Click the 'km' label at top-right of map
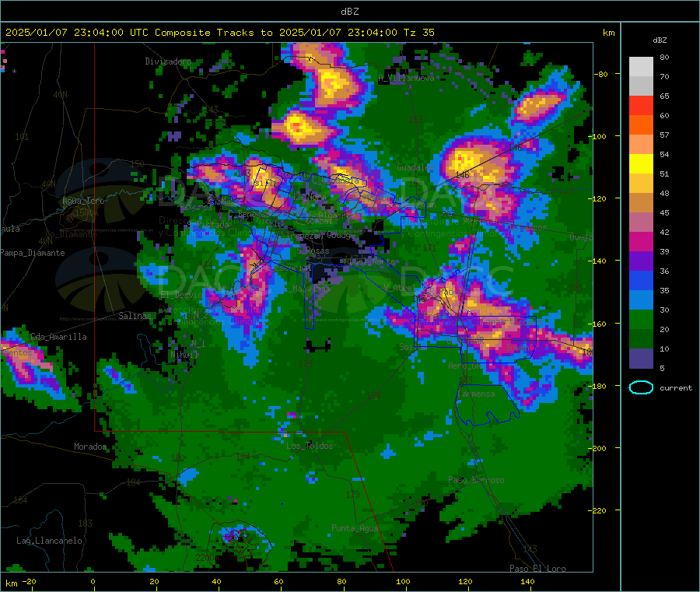The width and height of the screenshot is (700, 592). click(608, 33)
